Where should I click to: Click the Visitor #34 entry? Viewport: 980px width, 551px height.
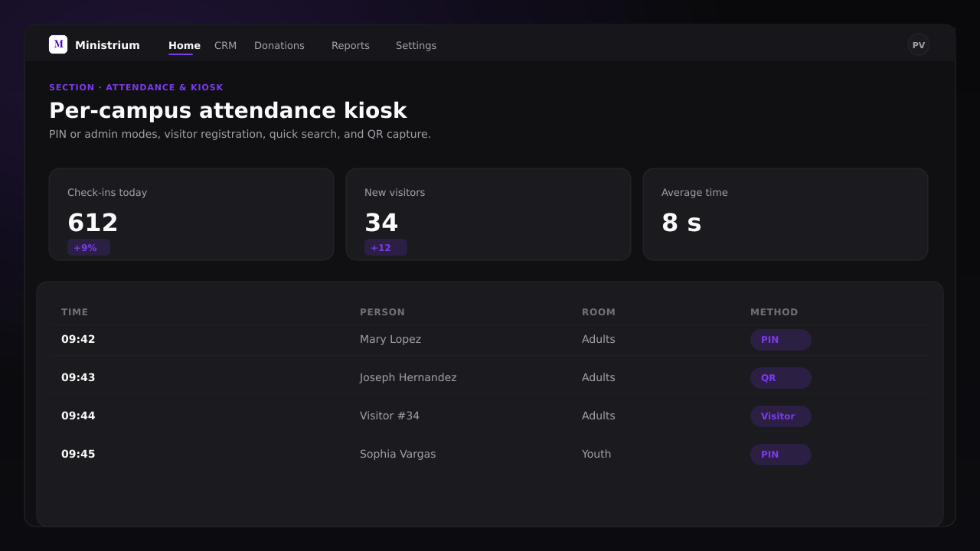tap(390, 416)
